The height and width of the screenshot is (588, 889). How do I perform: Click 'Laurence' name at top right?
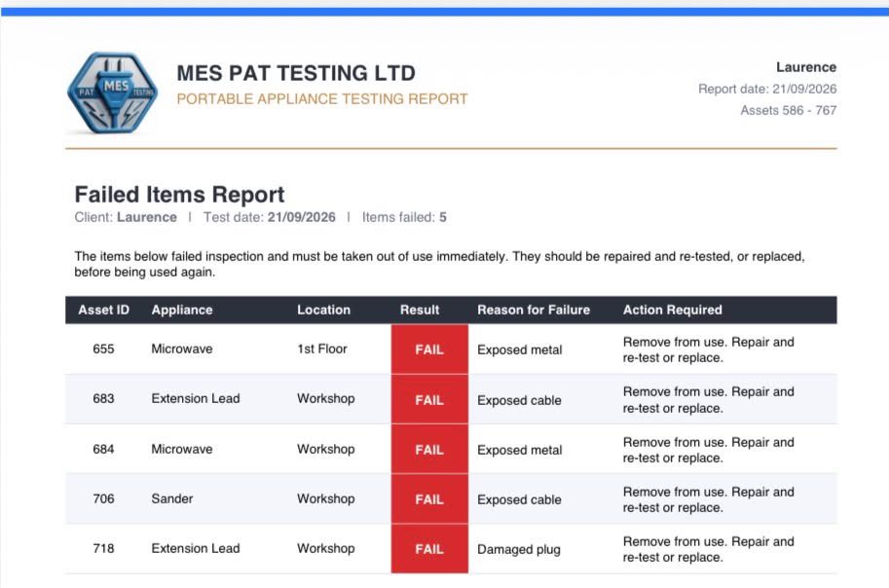[806, 67]
